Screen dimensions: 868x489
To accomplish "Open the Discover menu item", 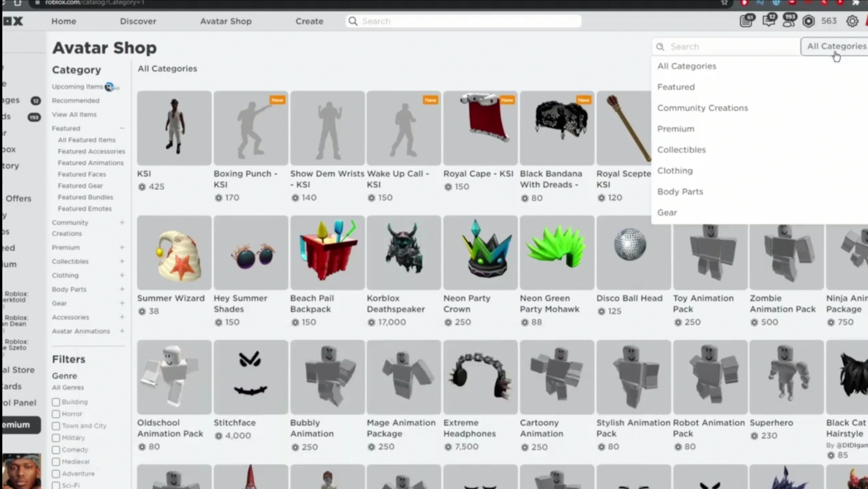I will [x=138, y=21].
